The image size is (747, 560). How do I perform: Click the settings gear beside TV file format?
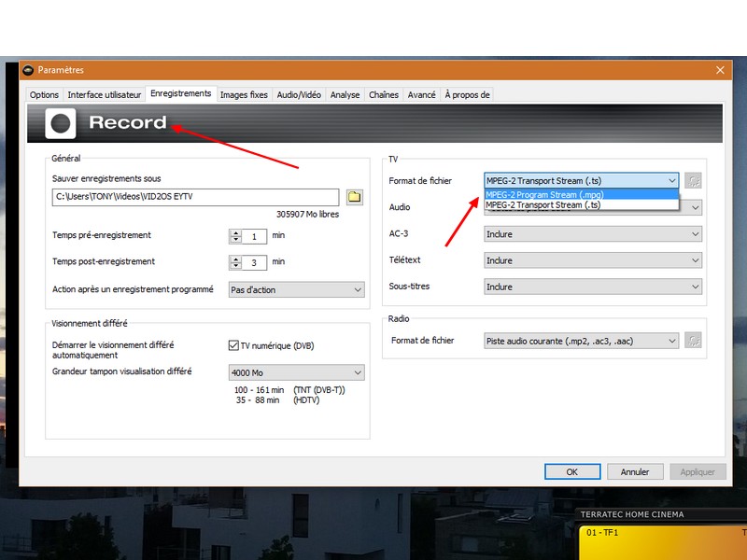pyautogui.click(x=693, y=180)
